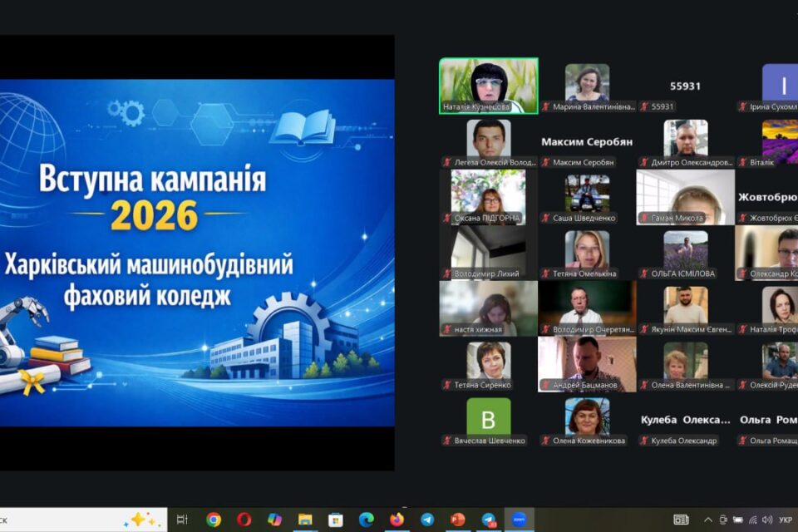Viewport: 798px width, 532px height.
Task: Select Тетяна Омелькіна's participant tile
Action: click(x=588, y=253)
